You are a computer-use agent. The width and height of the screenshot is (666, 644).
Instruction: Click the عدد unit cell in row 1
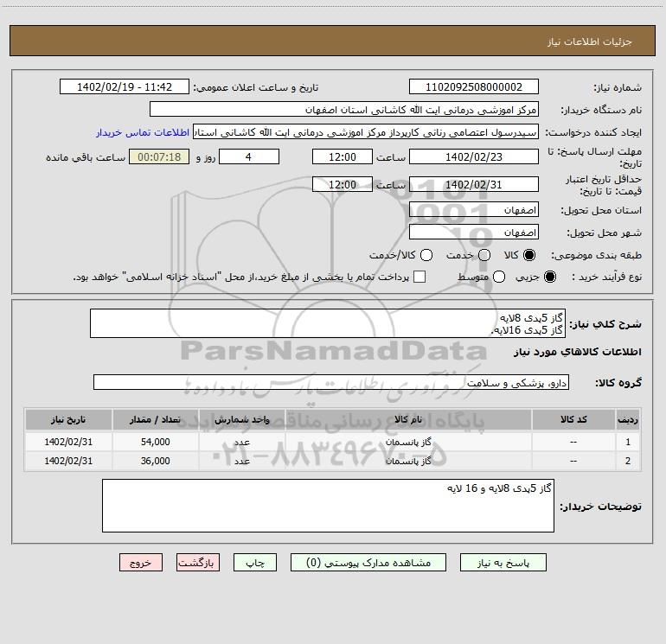tap(241, 442)
